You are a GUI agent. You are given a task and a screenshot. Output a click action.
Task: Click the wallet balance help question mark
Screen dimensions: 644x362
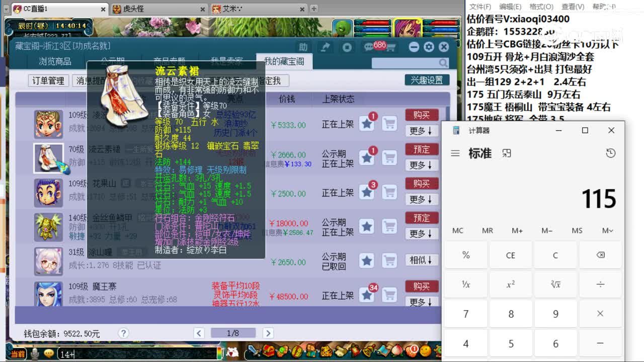(x=124, y=333)
